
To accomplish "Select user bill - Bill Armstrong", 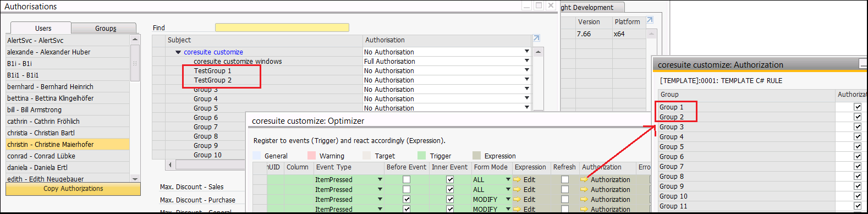I will pos(68,109).
